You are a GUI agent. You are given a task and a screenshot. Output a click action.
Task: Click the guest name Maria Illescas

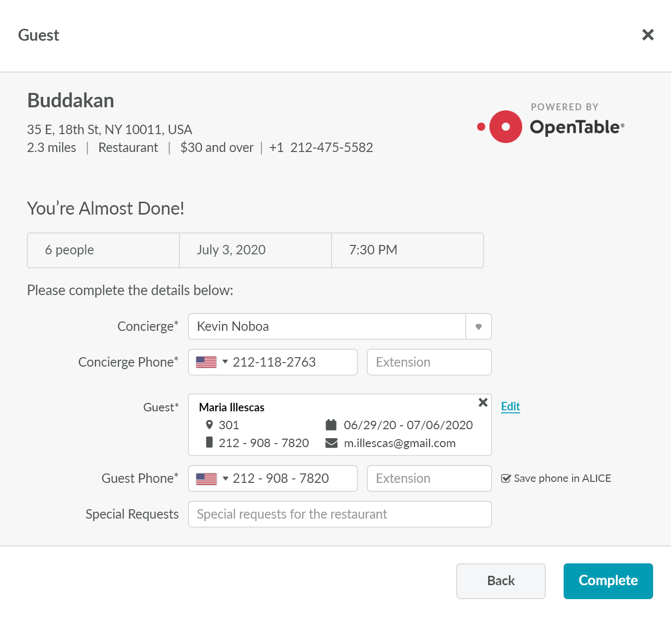[232, 407]
